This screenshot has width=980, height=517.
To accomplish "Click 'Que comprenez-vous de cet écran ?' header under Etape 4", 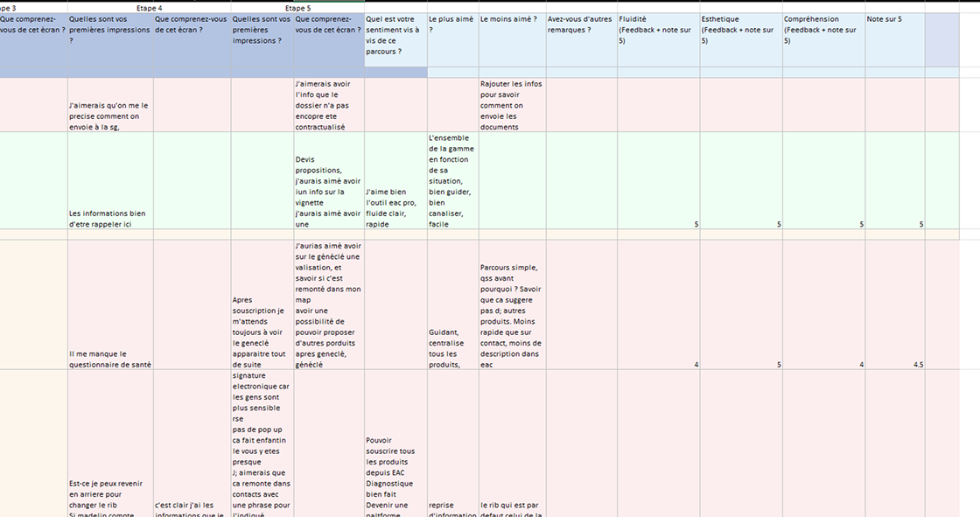I will pyautogui.click(x=192, y=40).
